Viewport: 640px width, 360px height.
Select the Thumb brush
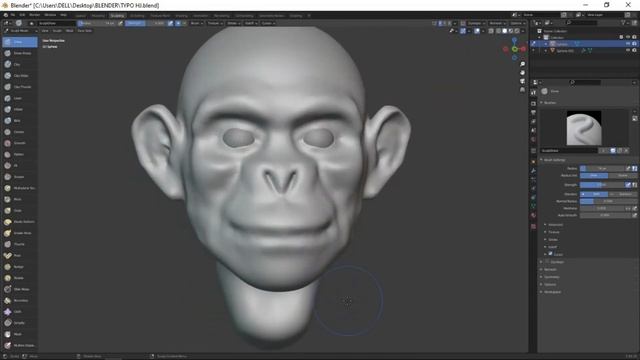click(20, 244)
